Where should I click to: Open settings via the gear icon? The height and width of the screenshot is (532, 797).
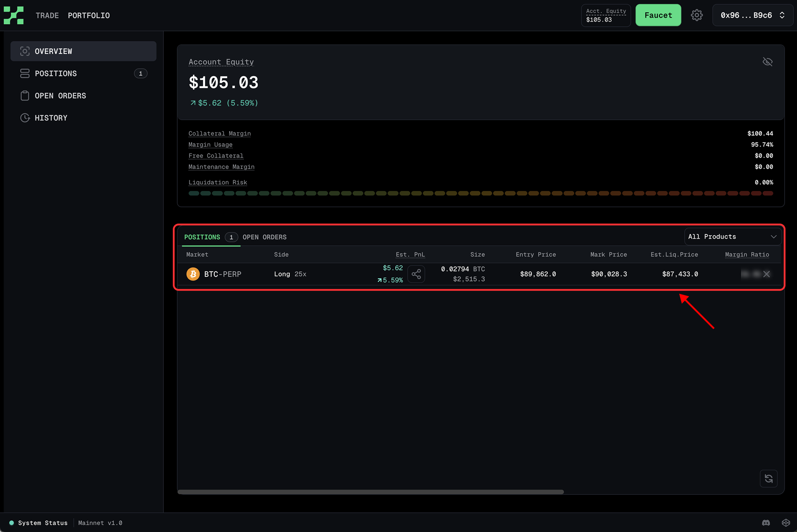click(x=697, y=15)
